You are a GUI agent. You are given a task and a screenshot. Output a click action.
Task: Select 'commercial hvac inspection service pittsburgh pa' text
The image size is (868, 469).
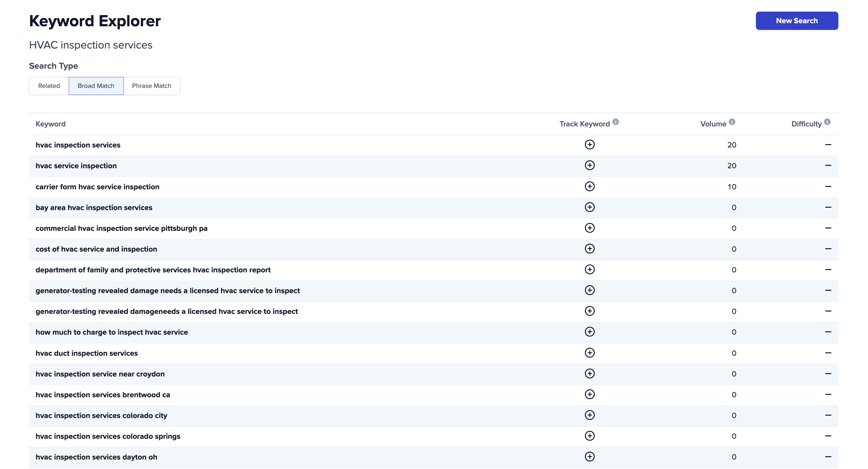[x=122, y=228]
